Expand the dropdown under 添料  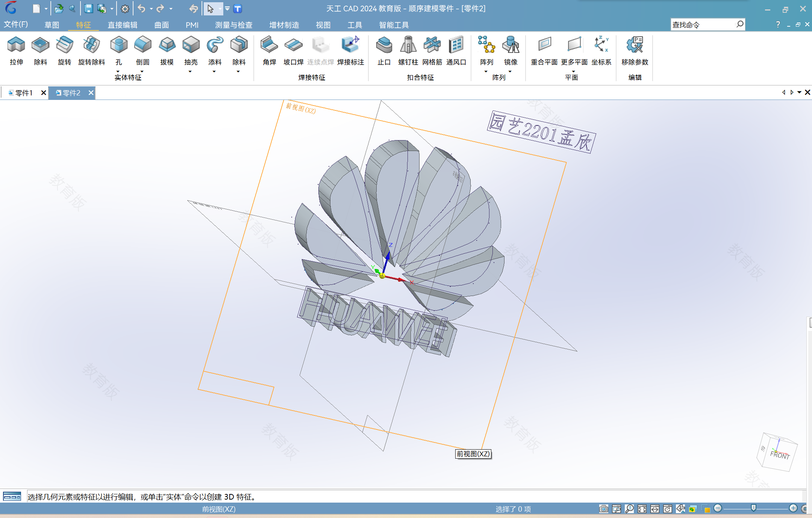tap(214, 71)
